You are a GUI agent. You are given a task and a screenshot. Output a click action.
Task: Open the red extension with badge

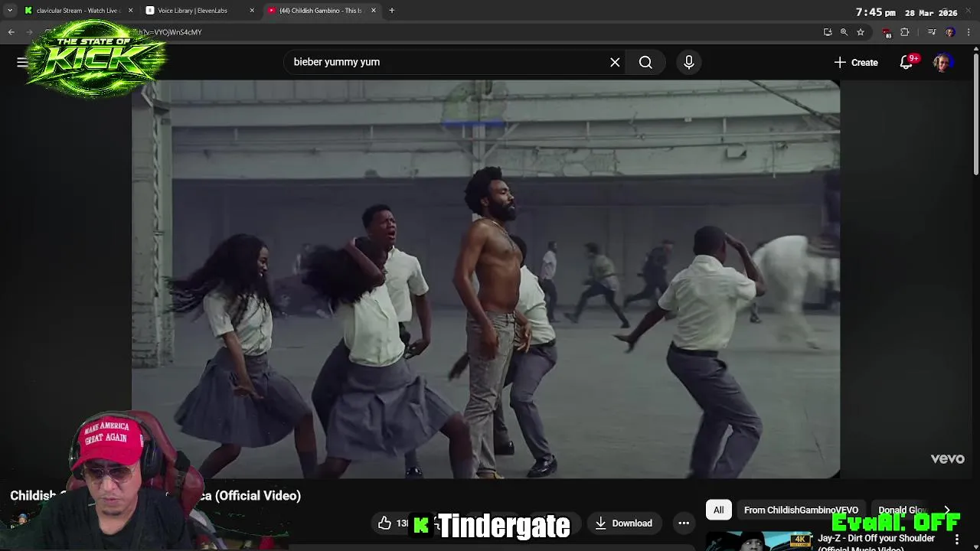tap(887, 32)
